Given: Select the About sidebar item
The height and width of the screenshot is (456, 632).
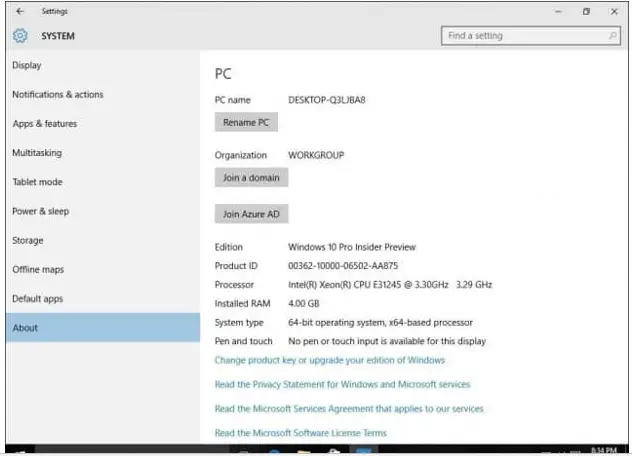Looking at the screenshot, I should 103,327.
